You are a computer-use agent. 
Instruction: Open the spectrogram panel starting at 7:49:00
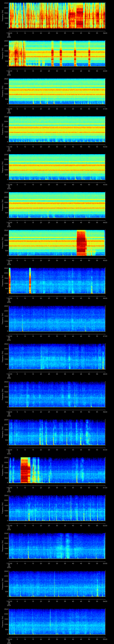[x=57, y=432]
